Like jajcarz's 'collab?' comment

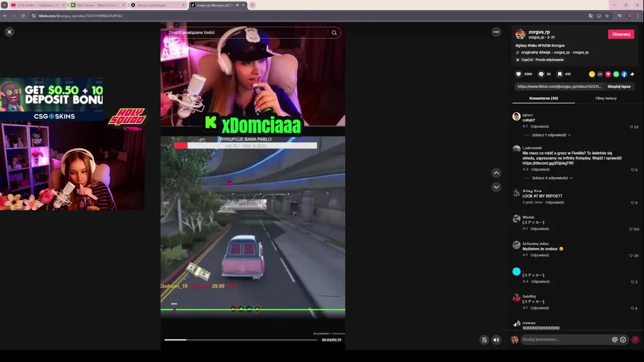pyautogui.click(x=631, y=127)
